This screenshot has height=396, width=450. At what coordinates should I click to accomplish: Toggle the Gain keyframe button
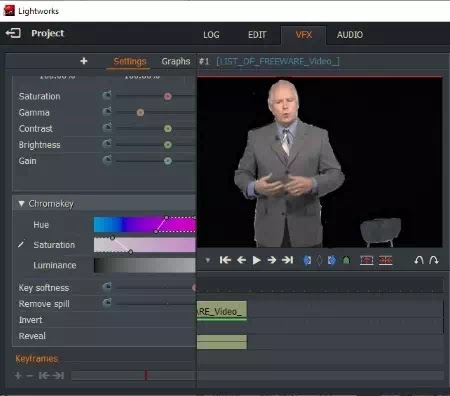point(107,160)
